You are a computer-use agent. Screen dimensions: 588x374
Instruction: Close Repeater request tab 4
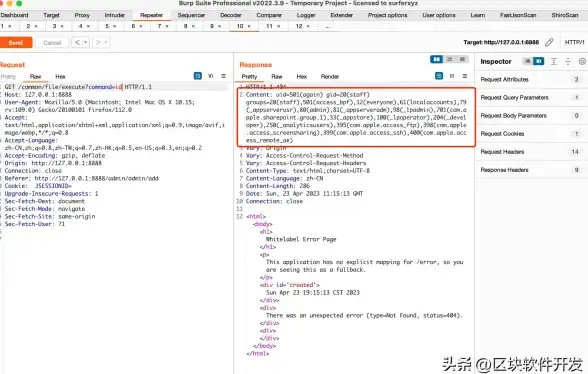[x=88, y=26]
